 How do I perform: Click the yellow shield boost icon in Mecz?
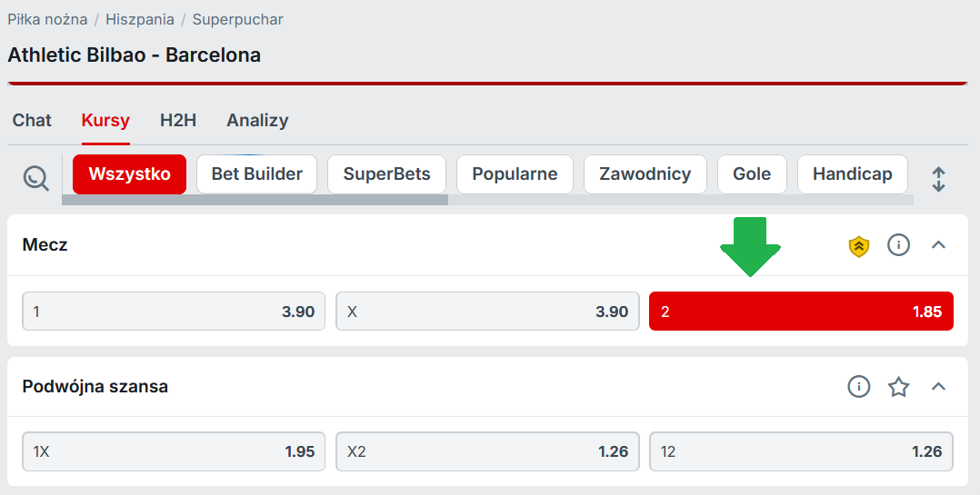point(858,245)
